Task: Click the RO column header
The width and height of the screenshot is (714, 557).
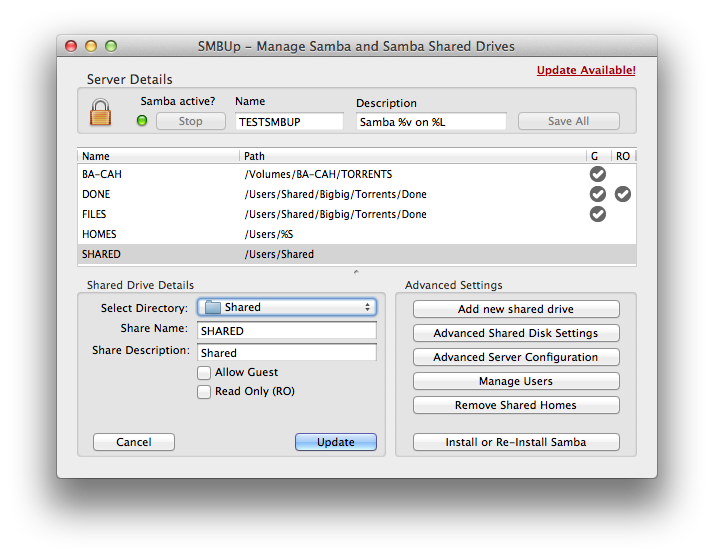Action: 623,156
